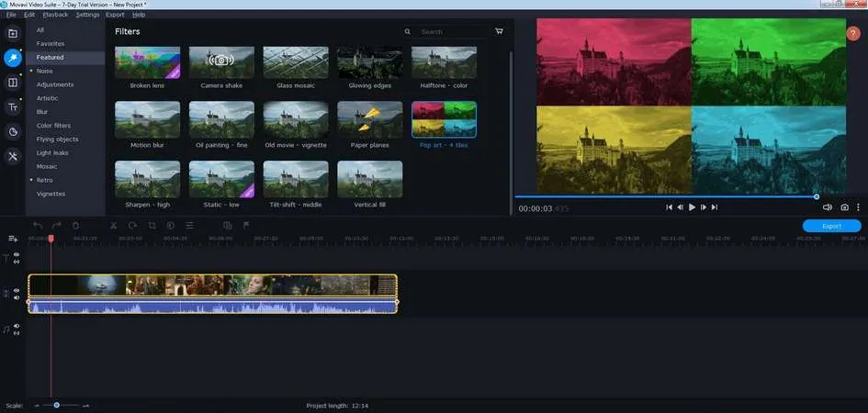Click the red playhead marker on timeline
Viewport: 868px width, 413px height.
51,239
